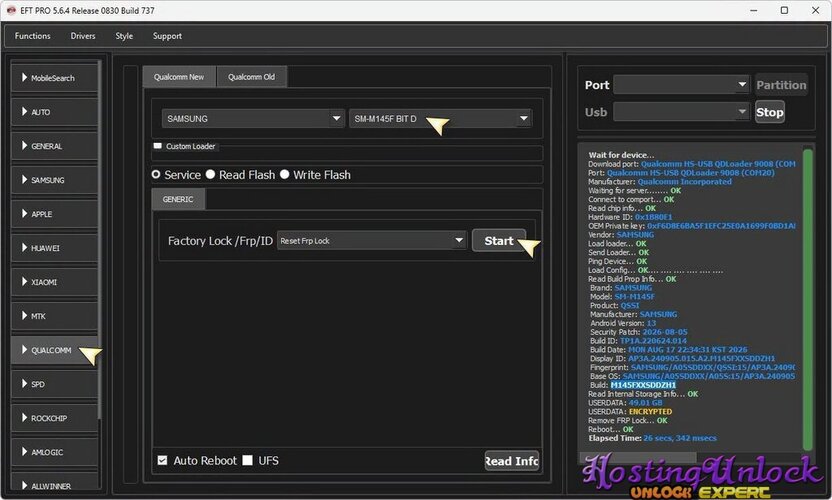Click the Read Info button
This screenshot has width=832, height=500.
coord(512,461)
